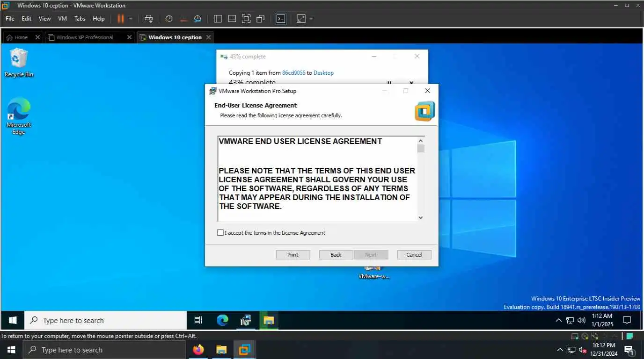Open Firefox from the host taskbar
The image size is (644, 359).
coord(198,350)
